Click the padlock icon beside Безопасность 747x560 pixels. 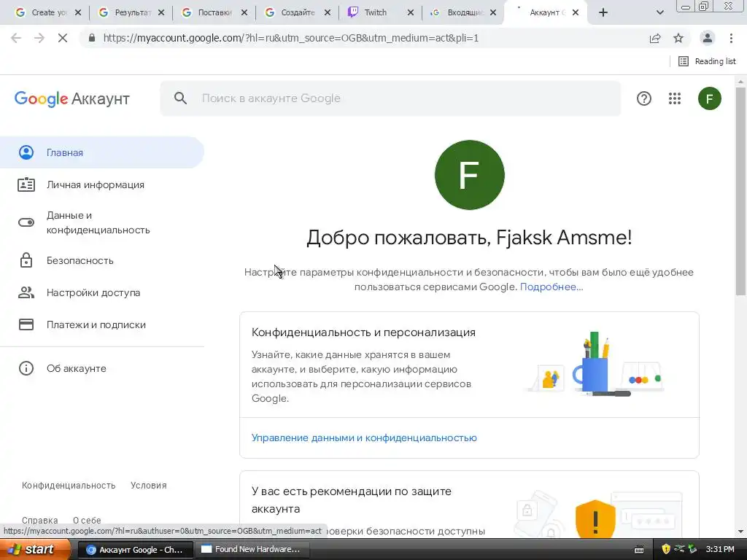click(26, 260)
